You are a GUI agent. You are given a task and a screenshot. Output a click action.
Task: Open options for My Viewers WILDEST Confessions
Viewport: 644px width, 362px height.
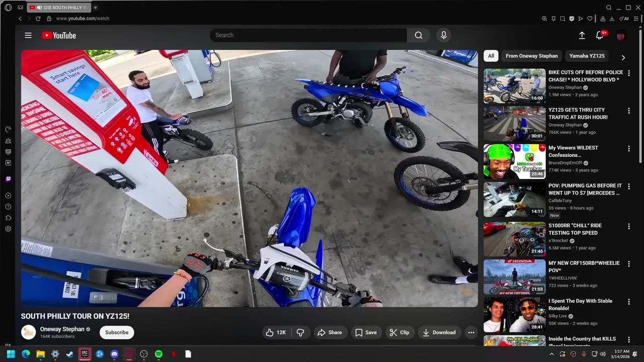[x=628, y=149]
